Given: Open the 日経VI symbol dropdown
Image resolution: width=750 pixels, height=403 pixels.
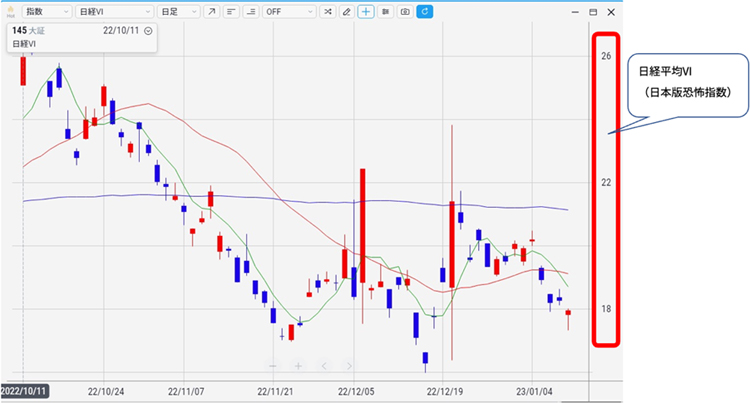Looking at the screenshot, I should [x=114, y=11].
